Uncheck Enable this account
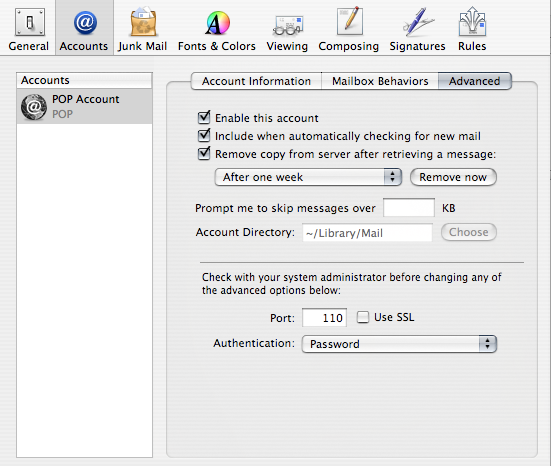551x466 pixels. (x=204, y=118)
